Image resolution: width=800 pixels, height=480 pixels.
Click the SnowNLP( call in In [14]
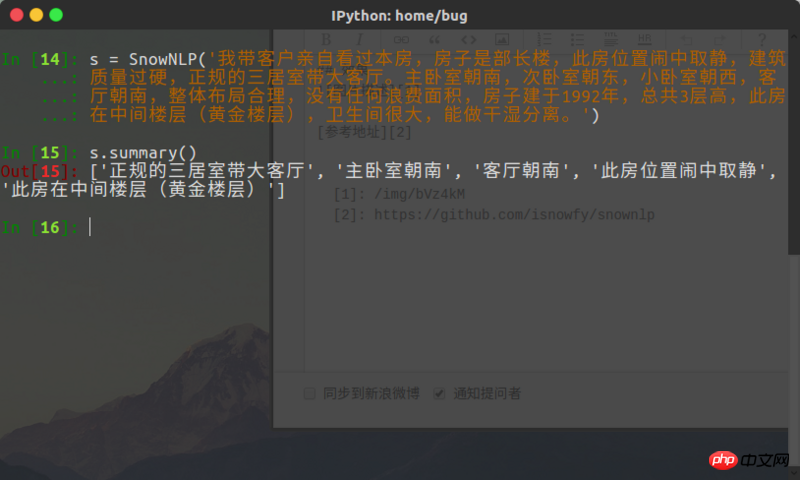(167, 59)
